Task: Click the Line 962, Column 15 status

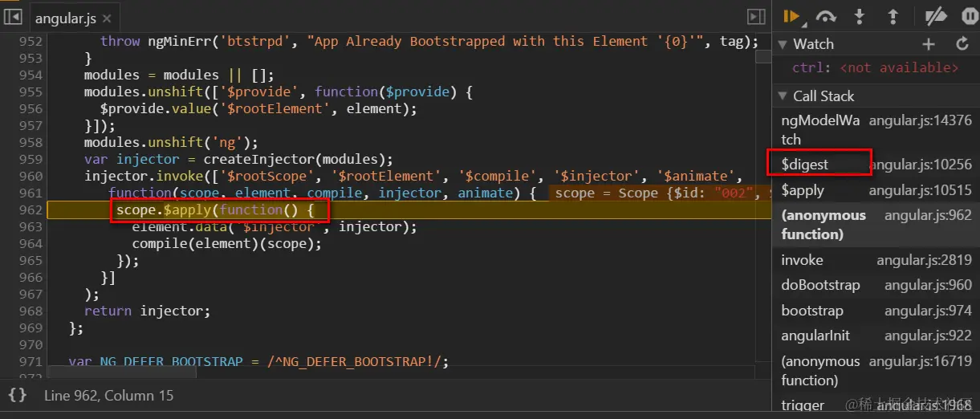Action: (x=108, y=396)
